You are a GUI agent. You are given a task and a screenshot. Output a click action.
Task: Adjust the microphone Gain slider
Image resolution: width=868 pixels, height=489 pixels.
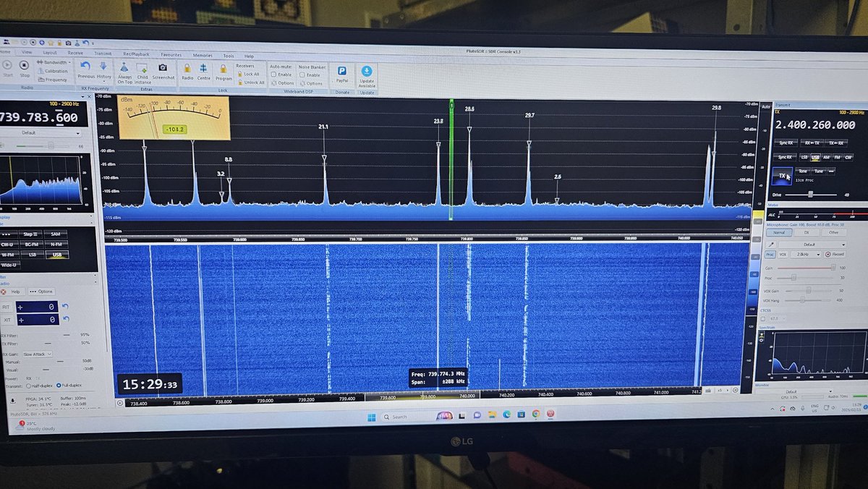[805, 268]
